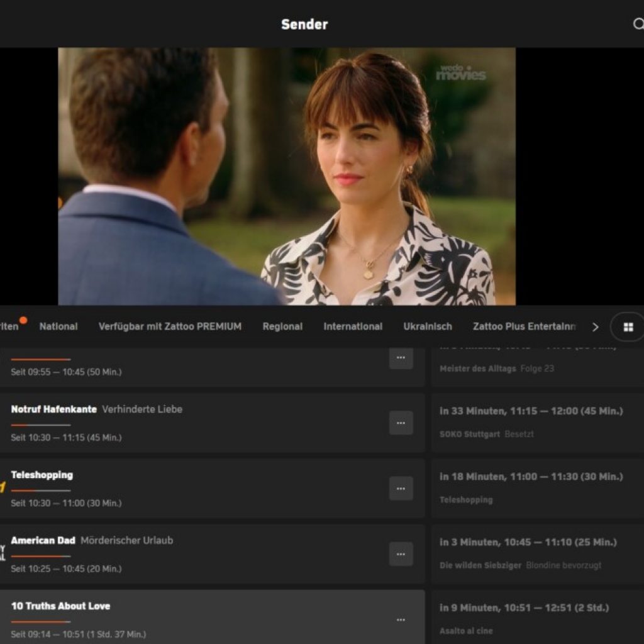Click channel logo beside American Dad
The image size is (644, 644).
(3, 553)
